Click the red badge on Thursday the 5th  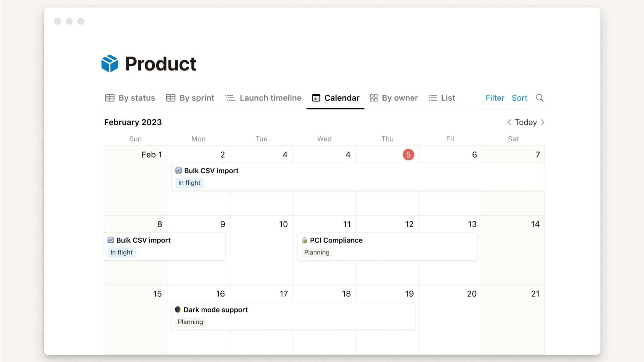tap(408, 154)
